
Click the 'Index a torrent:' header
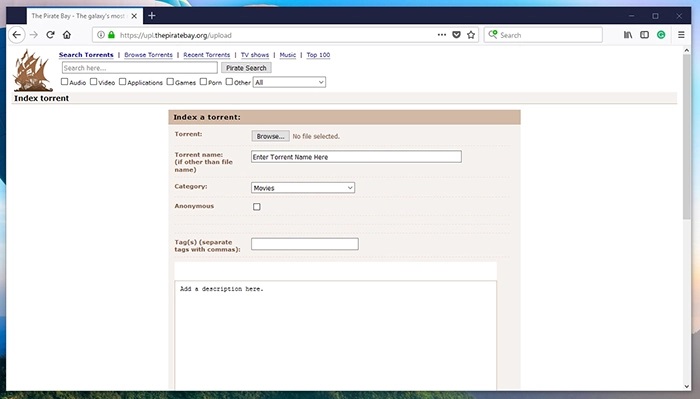click(207, 117)
